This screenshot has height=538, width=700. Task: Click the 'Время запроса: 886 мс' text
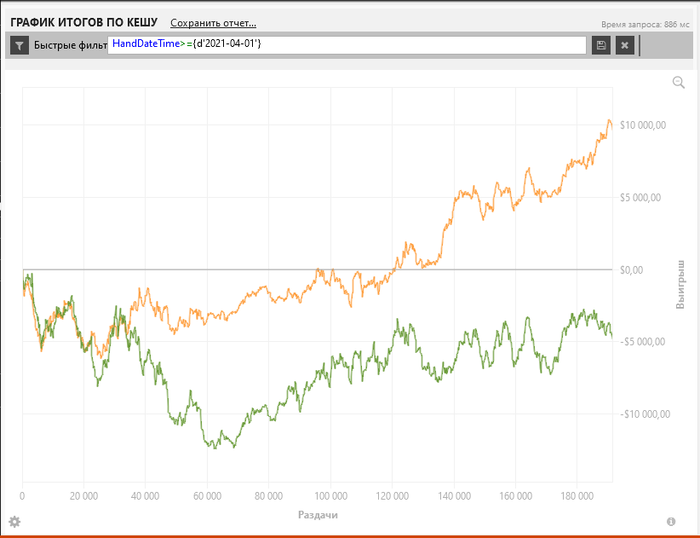point(645,25)
